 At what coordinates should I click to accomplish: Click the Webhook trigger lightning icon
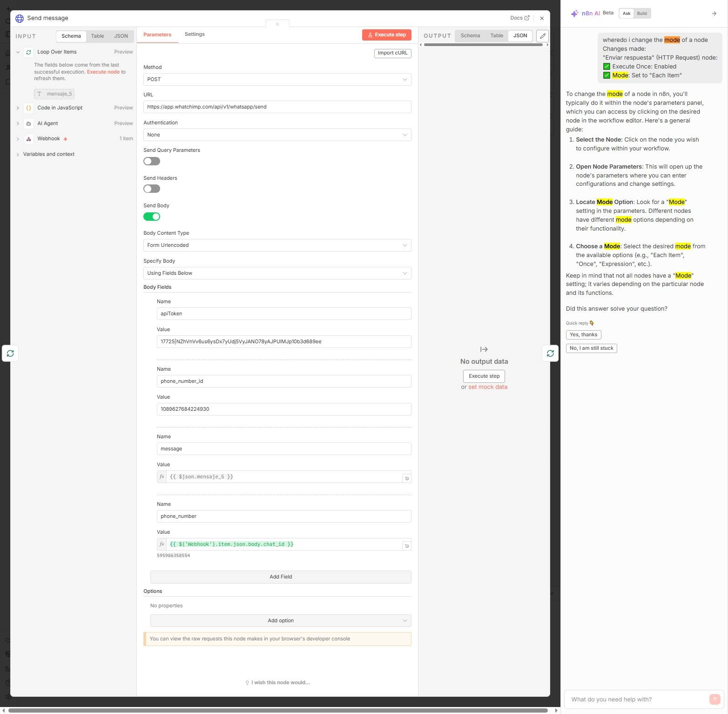(66, 139)
